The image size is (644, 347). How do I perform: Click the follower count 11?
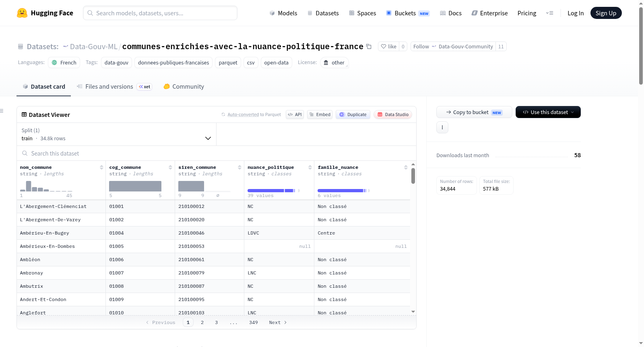pos(501,46)
